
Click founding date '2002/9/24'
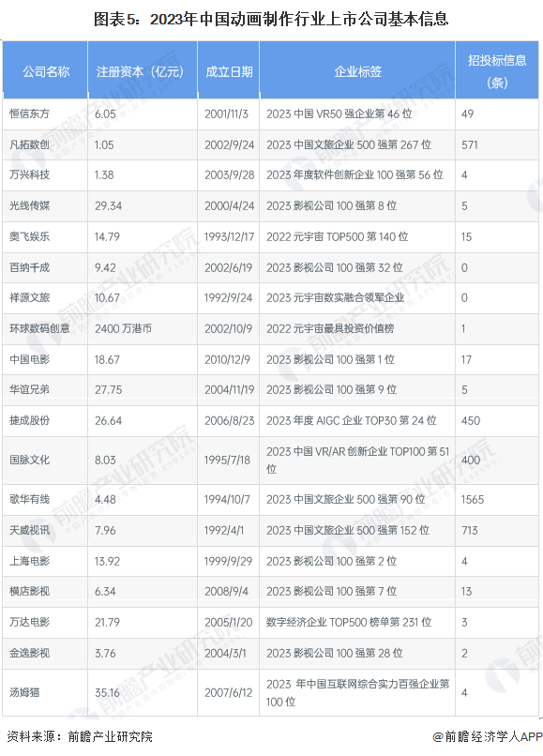tap(229, 144)
